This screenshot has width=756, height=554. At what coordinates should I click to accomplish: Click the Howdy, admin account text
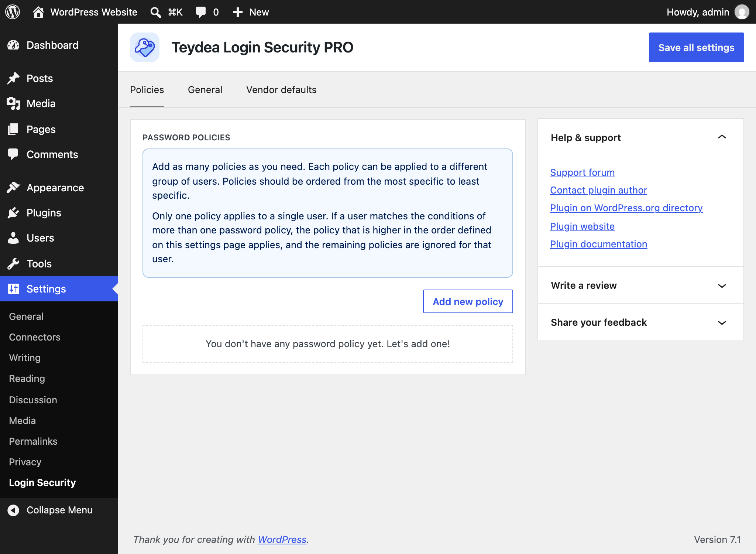698,12
